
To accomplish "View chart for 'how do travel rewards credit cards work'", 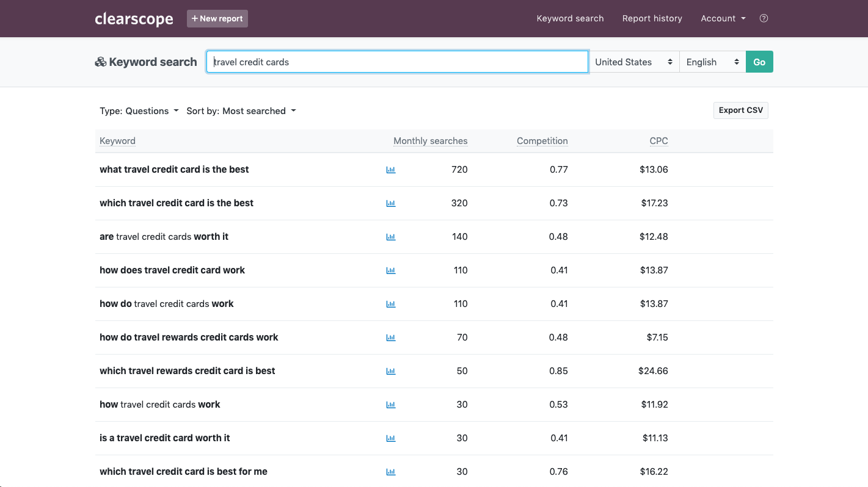I will click(391, 338).
